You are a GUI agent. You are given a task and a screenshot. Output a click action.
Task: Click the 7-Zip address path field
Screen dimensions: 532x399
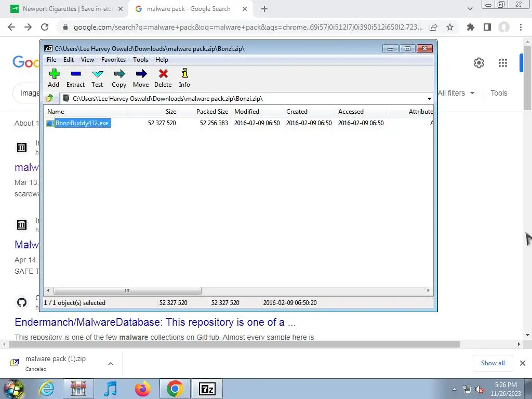(243, 98)
